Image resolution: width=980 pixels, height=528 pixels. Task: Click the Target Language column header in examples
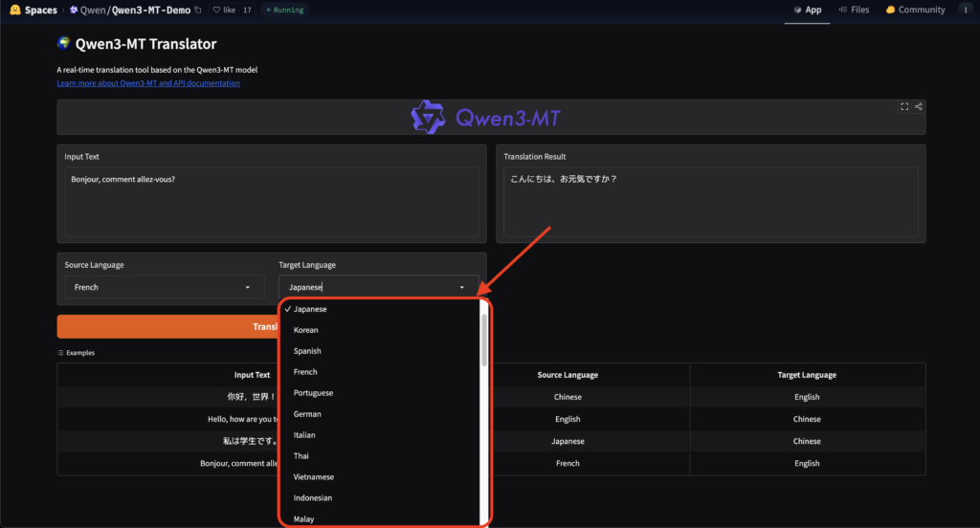807,375
